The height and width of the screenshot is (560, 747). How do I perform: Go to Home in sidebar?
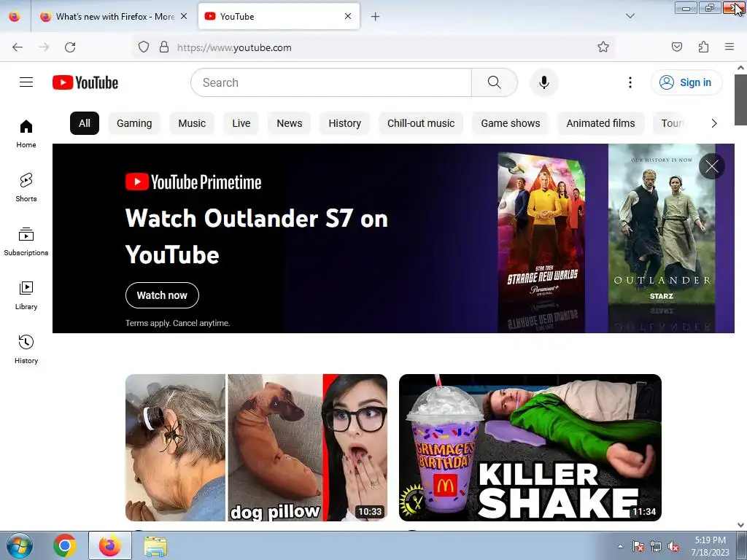click(x=26, y=134)
